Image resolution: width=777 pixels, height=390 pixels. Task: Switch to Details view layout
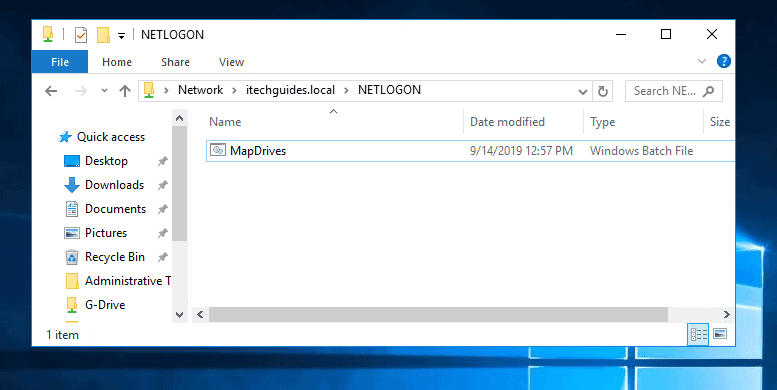[699, 334]
